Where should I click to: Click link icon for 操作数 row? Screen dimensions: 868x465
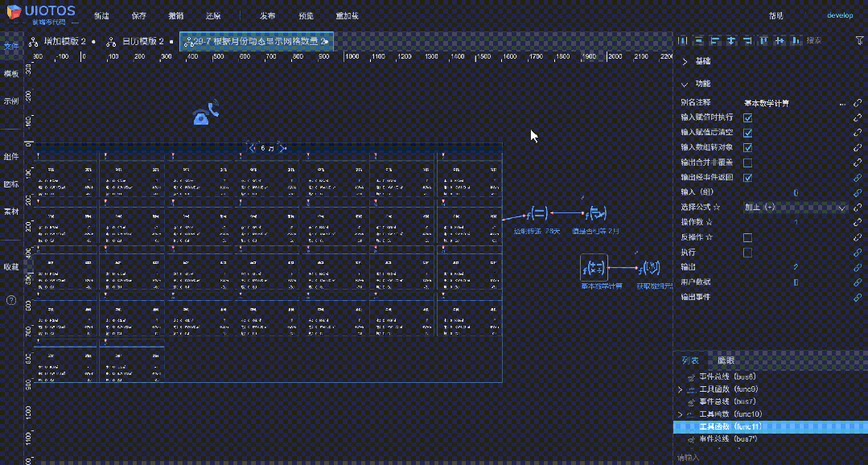click(x=858, y=223)
